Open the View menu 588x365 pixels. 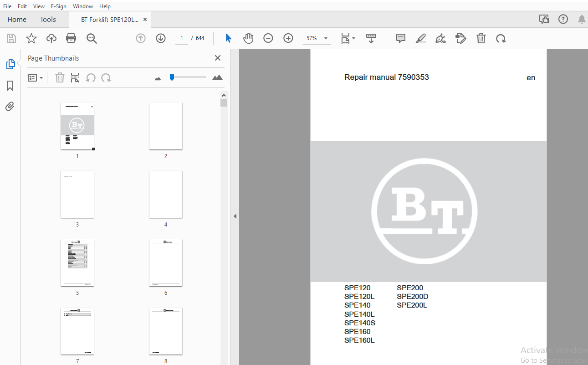pos(39,6)
